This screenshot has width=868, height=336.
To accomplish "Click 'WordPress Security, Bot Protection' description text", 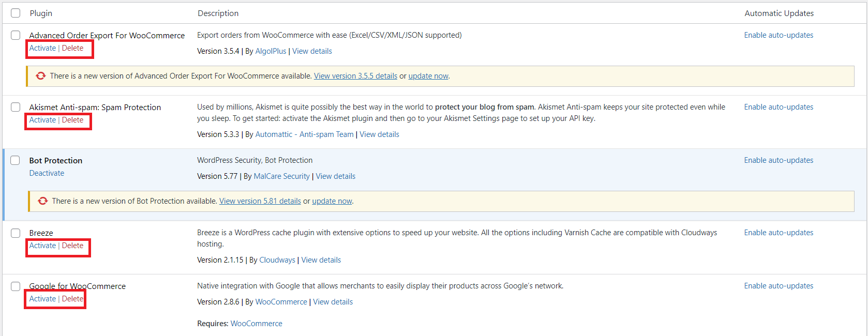I will coord(255,160).
